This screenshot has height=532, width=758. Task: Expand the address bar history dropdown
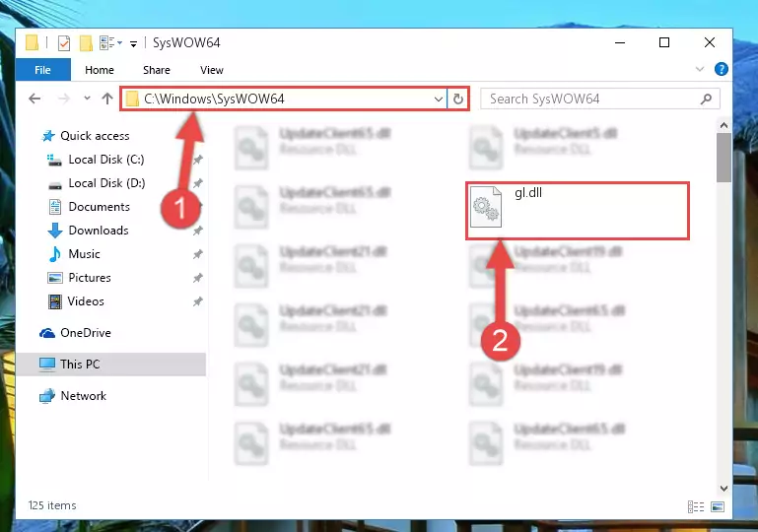[x=438, y=100]
